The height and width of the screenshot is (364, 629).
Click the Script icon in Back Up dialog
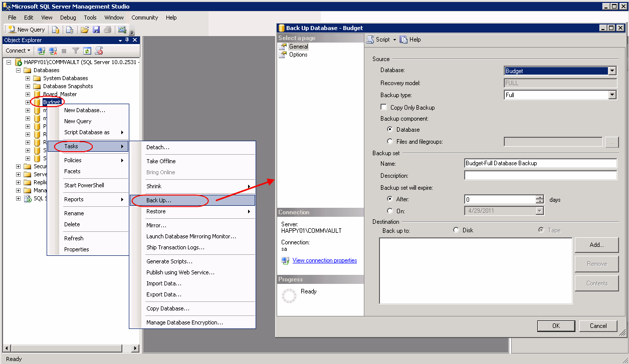point(370,40)
